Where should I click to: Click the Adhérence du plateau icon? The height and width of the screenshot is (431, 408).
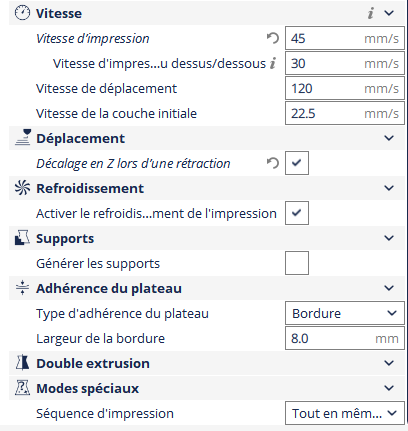point(22,288)
